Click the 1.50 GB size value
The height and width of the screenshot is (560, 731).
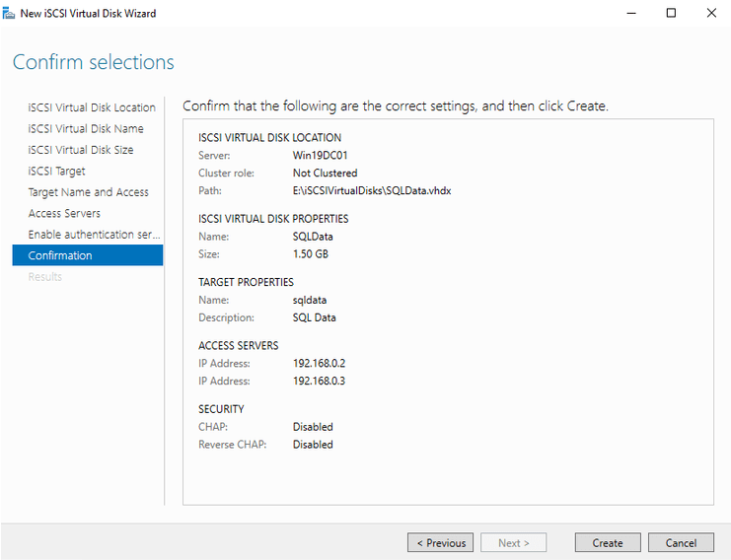coord(311,253)
